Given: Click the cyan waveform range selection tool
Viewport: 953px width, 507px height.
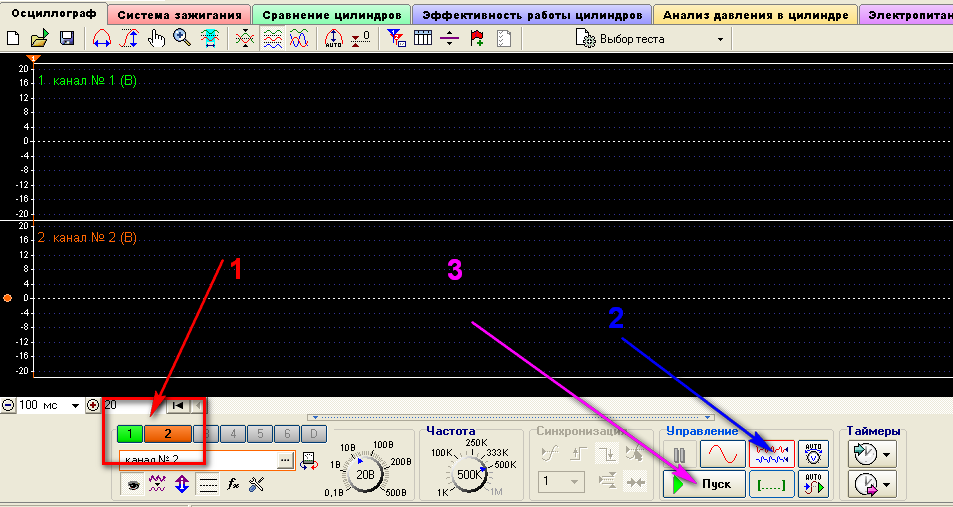Looking at the screenshot, I should tap(210, 40).
